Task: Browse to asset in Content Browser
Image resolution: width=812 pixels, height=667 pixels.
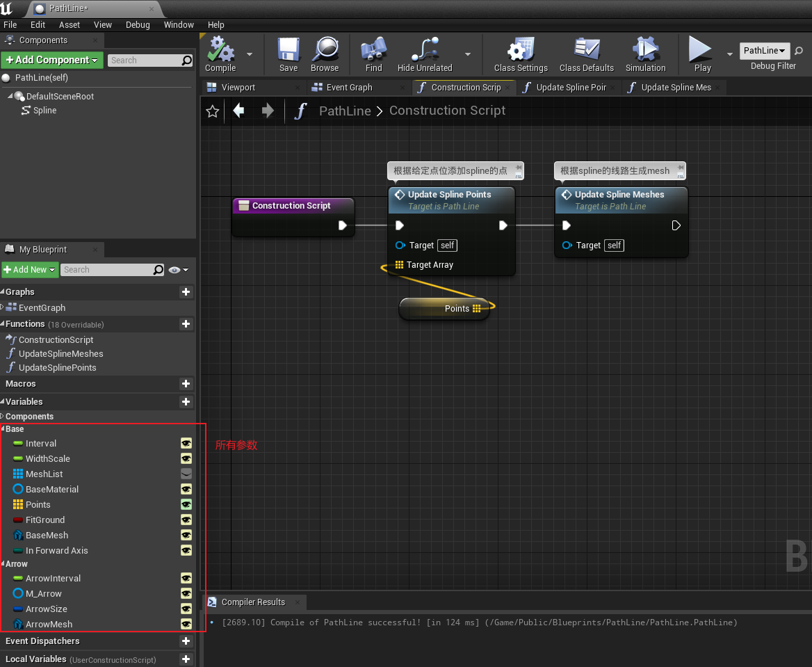Action: pyautogui.click(x=325, y=54)
